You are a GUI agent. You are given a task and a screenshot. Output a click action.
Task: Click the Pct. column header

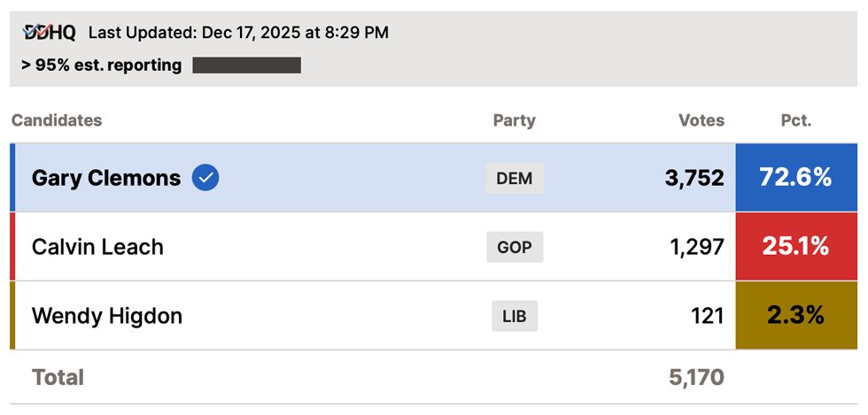coord(795,120)
